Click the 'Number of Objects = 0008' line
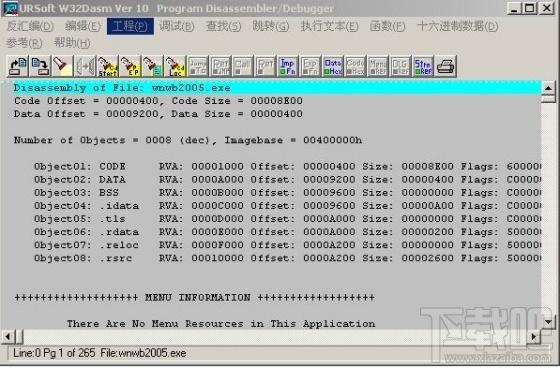This screenshot has height=368, width=560. (188, 140)
